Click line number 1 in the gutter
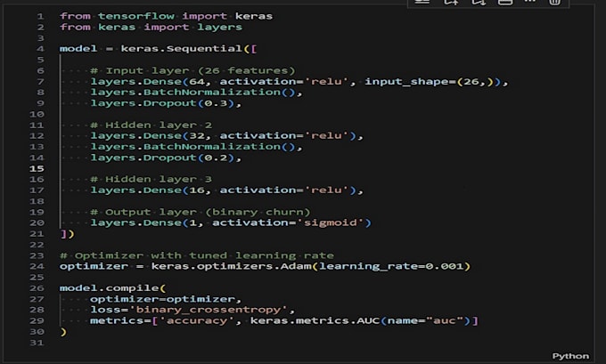 (x=41, y=16)
